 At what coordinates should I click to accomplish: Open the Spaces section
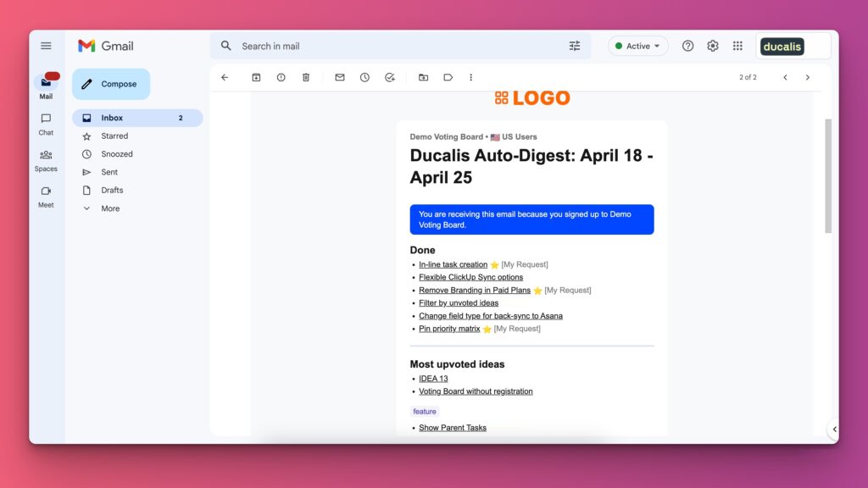(x=46, y=160)
